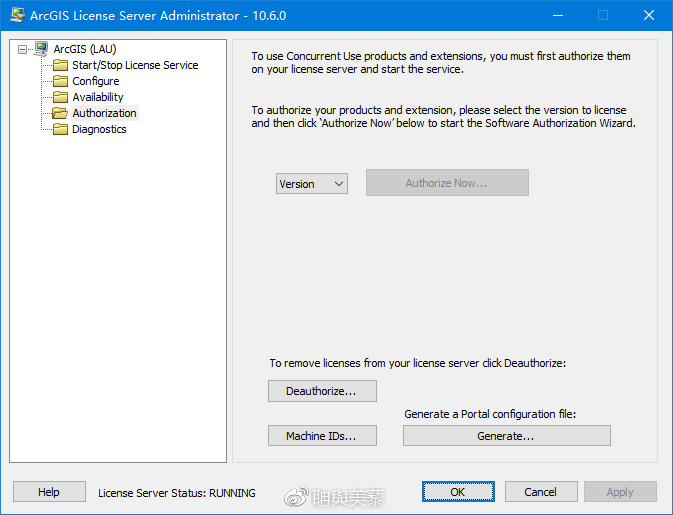Confirm with the OK button
This screenshot has height=515, width=673.
point(458,492)
